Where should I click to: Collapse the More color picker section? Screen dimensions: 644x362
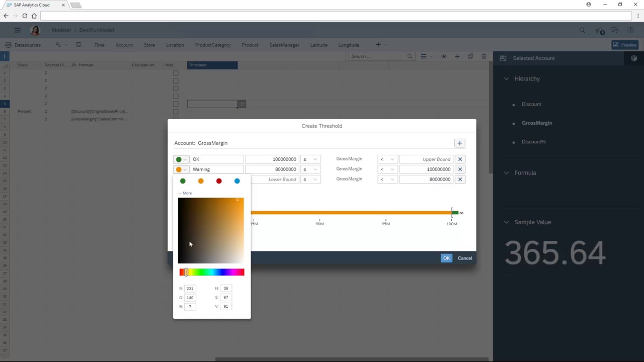click(x=185, y=193)
